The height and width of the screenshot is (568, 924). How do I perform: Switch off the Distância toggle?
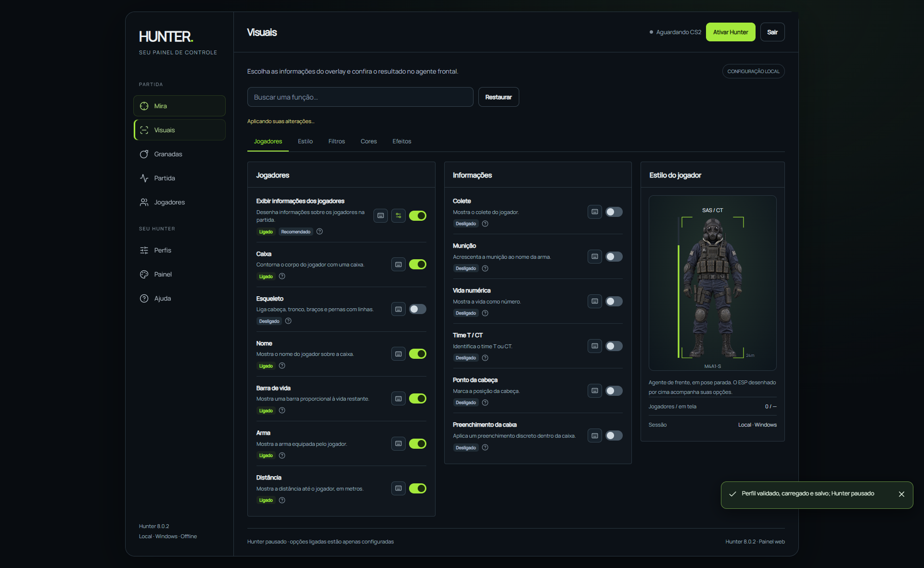418,488
